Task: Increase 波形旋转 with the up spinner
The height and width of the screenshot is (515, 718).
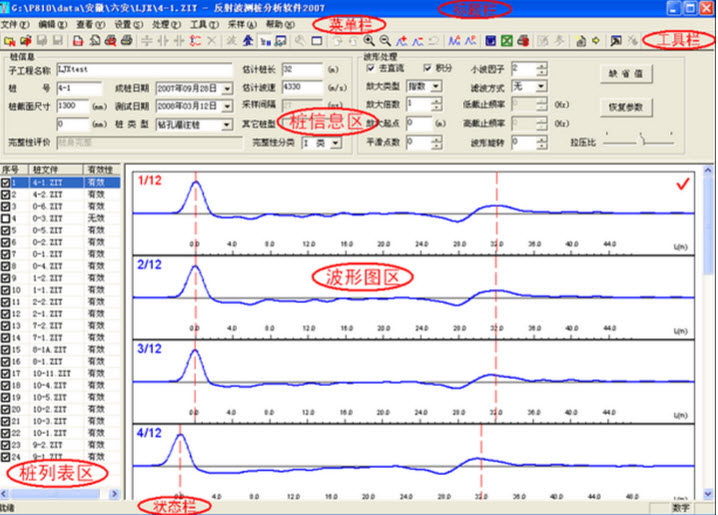Action: [542, 139]
